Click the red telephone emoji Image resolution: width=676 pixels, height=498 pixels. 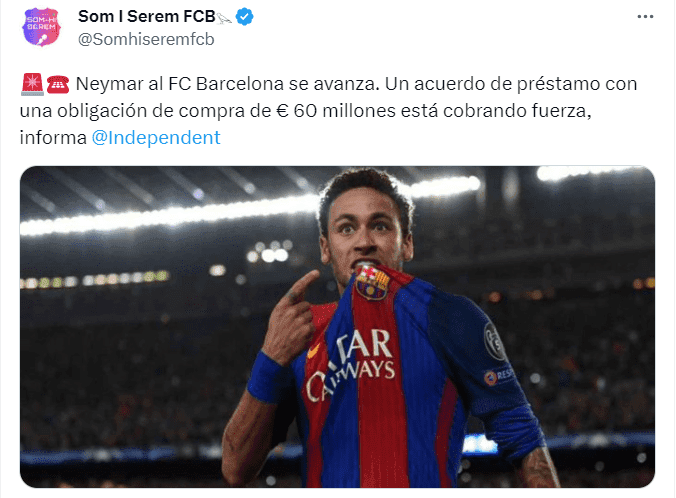pos(58,85)
